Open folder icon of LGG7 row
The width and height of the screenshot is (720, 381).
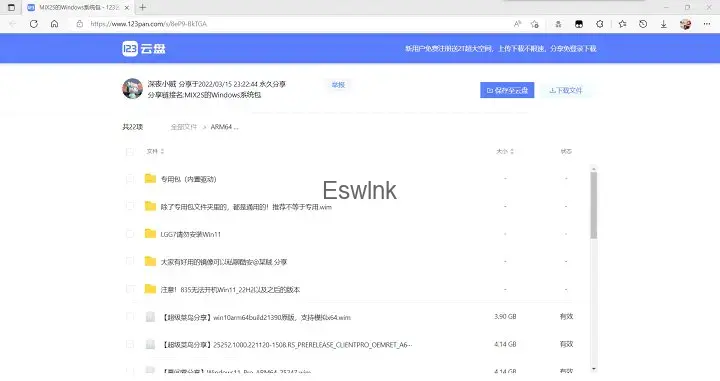[150, 234]
